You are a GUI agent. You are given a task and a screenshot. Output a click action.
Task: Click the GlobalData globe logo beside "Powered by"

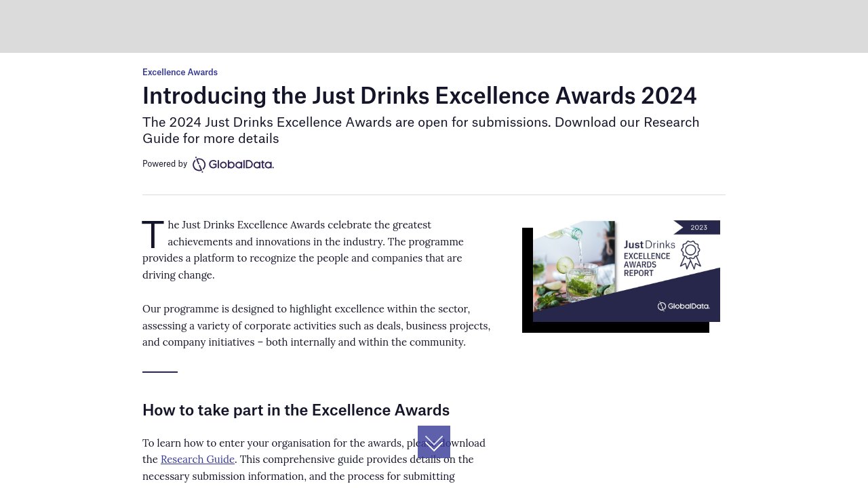click(x=199, y=164)
